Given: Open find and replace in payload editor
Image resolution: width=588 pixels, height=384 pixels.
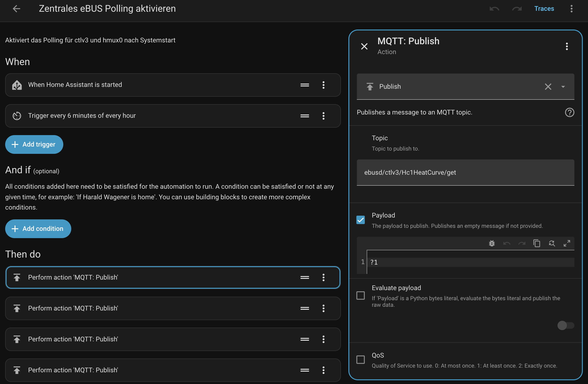Looking at the screenshot, I should (552, 244).
